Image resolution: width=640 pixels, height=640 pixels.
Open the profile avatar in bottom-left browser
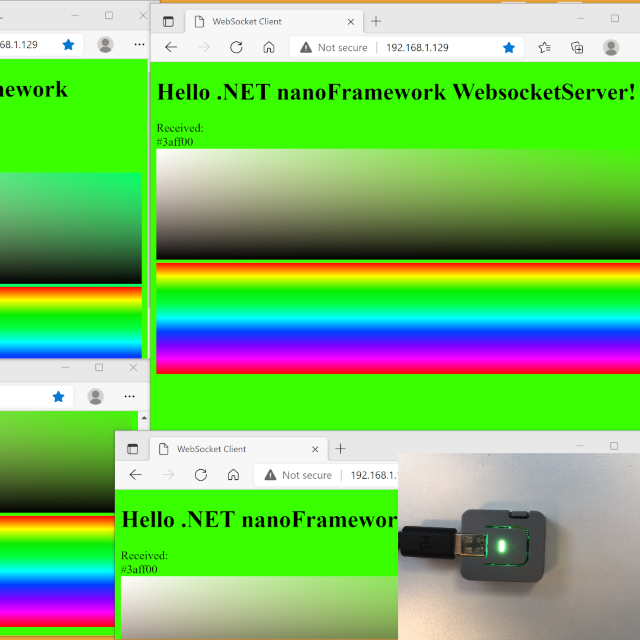tap(96, 396)
